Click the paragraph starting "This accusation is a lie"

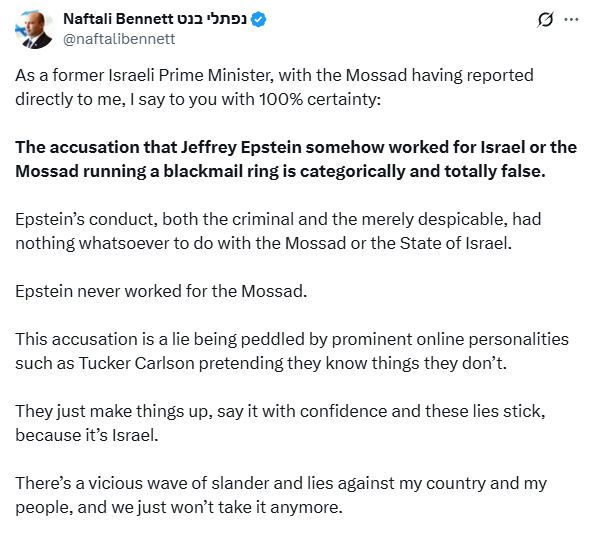[x=292, y=351]
